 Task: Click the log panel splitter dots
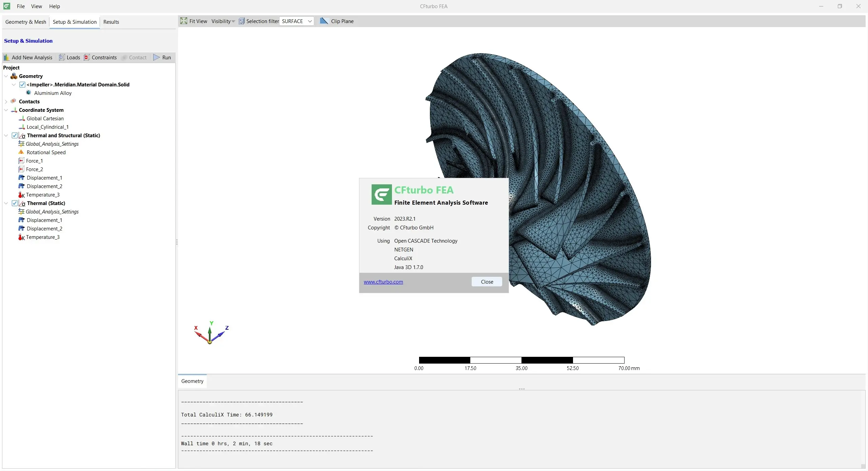pos(521,389)
